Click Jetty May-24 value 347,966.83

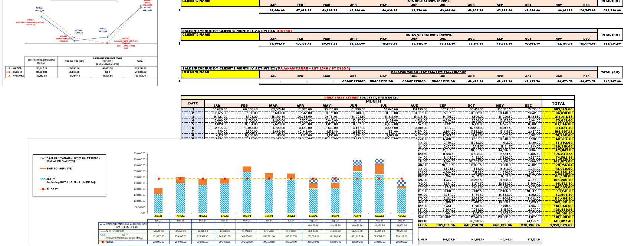click(247, 236)
